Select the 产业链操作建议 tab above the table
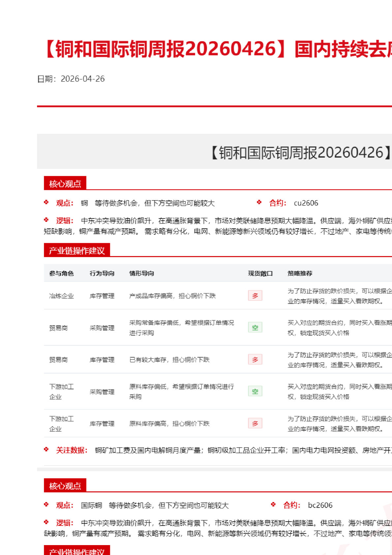 (77, 251)
